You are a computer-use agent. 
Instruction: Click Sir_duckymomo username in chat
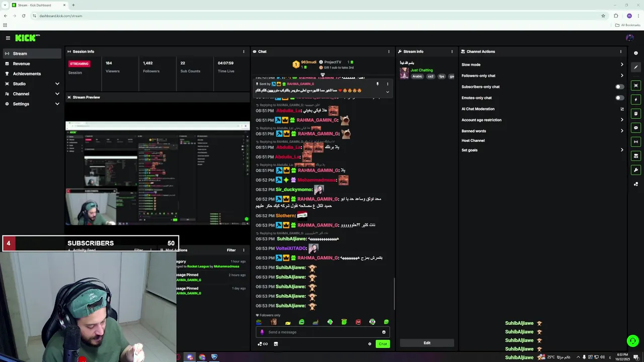[293, 190]
